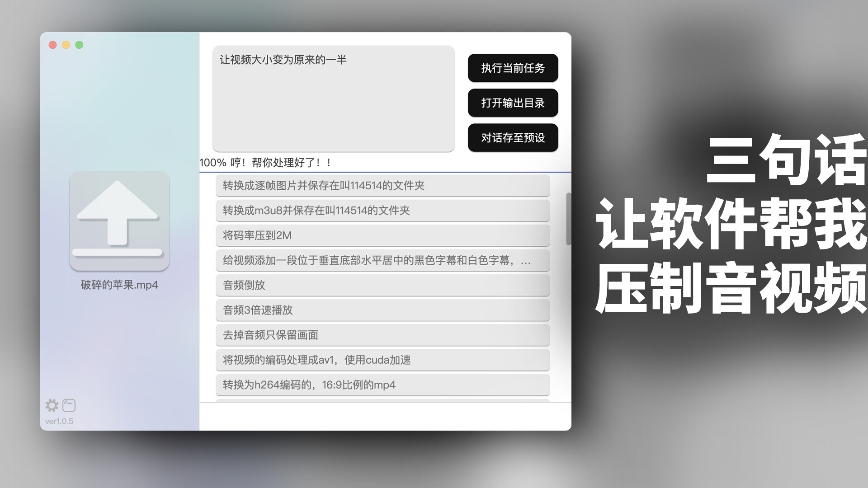Click the green maximize window button
This screenshot has width=868, height=488.
80,45
